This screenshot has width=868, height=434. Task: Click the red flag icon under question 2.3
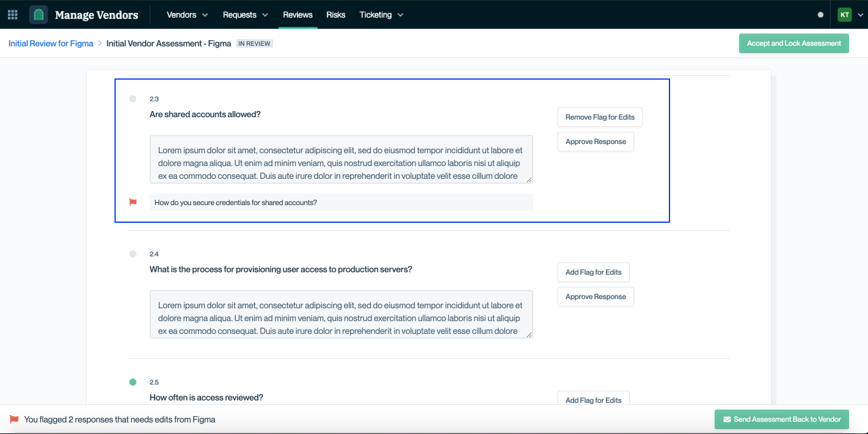[133, 202]
